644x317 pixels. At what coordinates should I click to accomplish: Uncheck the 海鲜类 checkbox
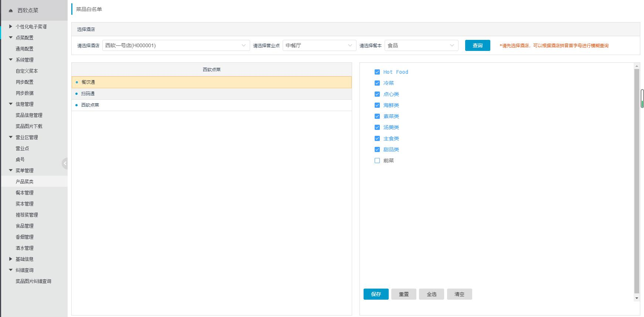(377, 105)
